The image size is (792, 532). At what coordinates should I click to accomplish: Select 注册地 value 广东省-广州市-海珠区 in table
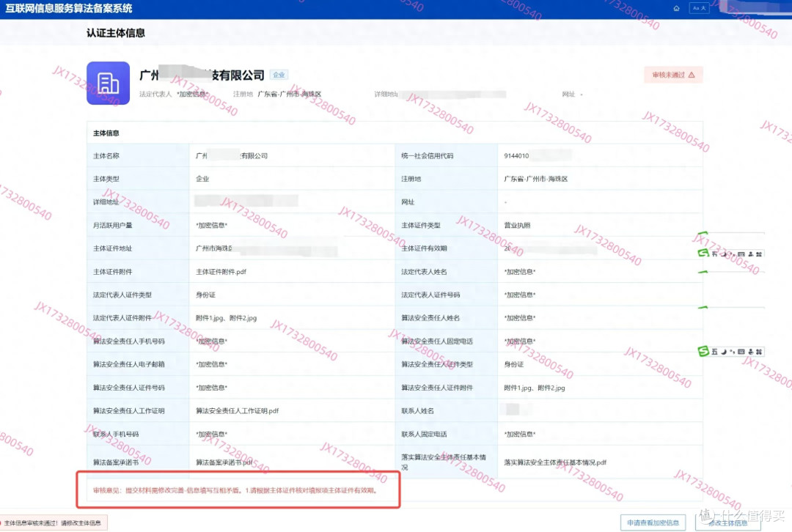(535, 179)
